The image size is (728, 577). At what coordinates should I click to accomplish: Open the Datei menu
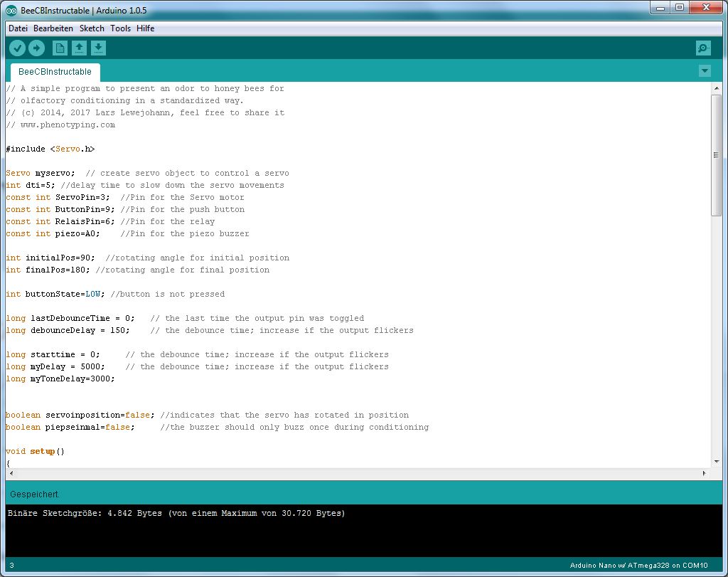click(x=17, y=28)
